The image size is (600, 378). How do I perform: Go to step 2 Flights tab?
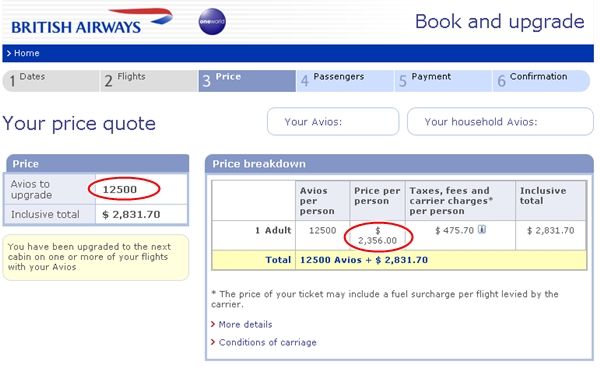point(149,81)
